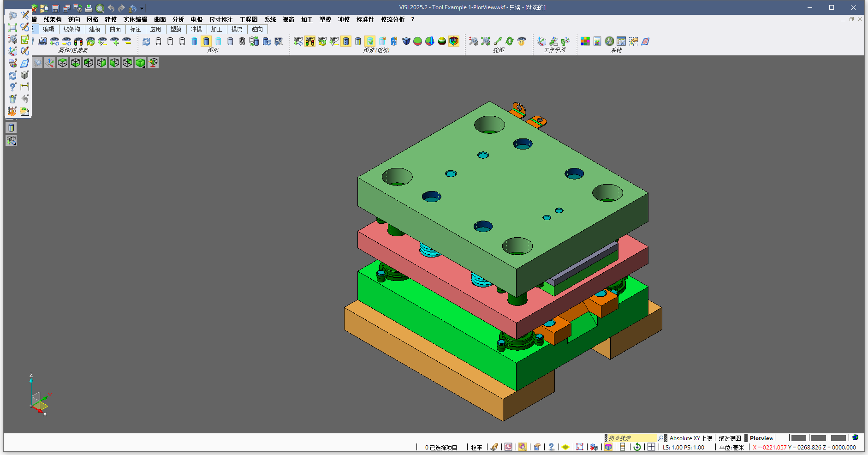Click the blue cylinder icon below left palette

tap(12, 128)
